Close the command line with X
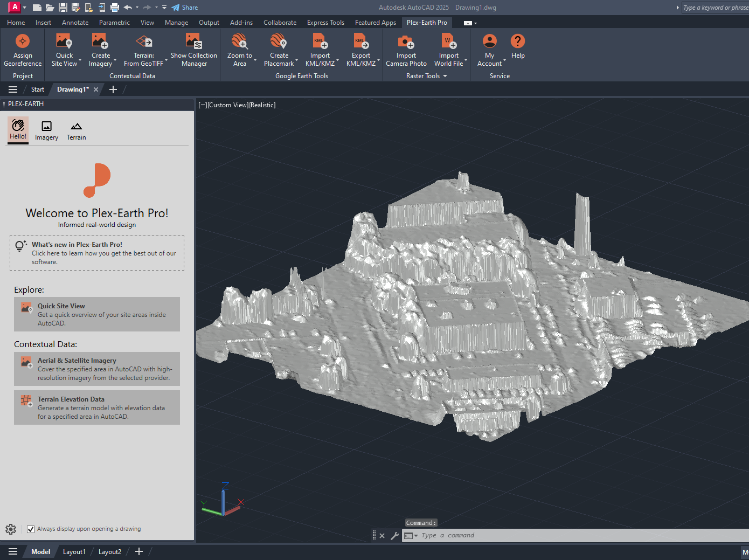 coord(382,536)
